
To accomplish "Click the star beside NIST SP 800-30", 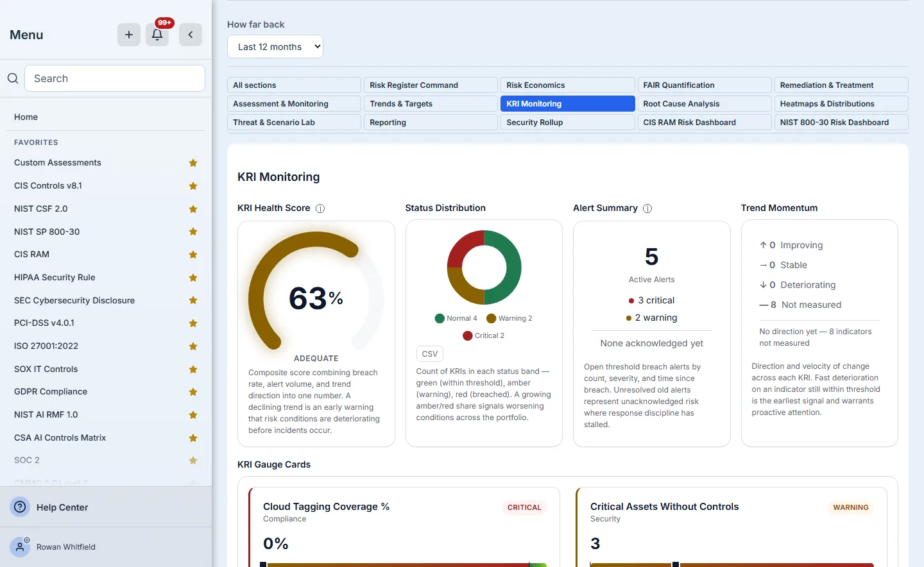I will click(193, 232).
